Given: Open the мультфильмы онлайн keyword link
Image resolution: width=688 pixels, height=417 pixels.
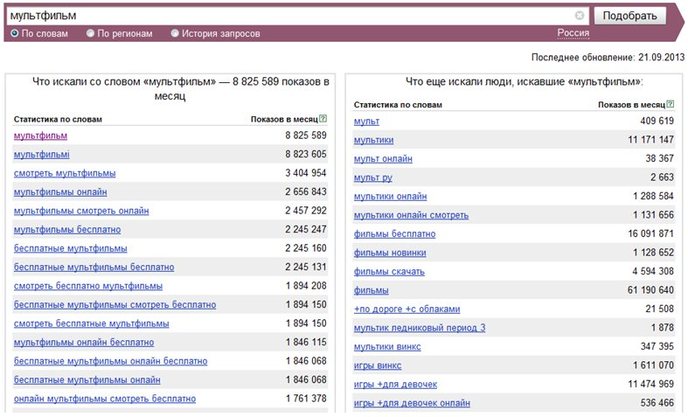Looking at the screenshot, I should pyautogui.click(x=60, y=192).
